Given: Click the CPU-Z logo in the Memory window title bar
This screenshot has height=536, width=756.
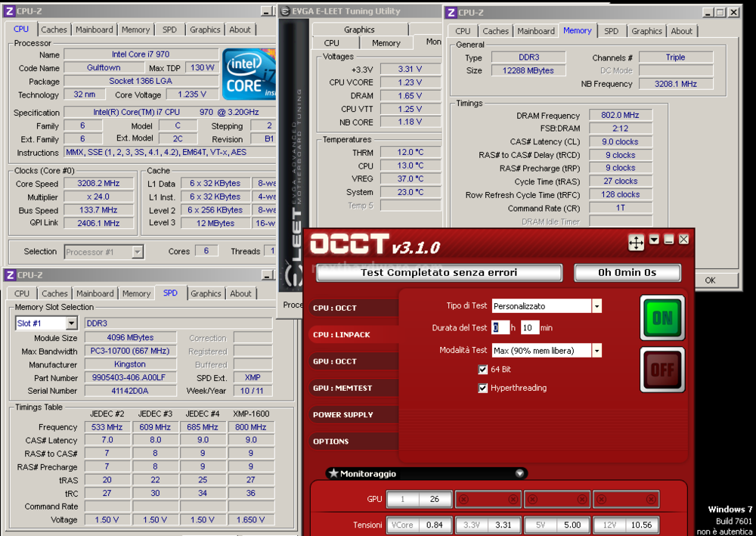Looking at the screenshot, I should [x=451, y=13].
